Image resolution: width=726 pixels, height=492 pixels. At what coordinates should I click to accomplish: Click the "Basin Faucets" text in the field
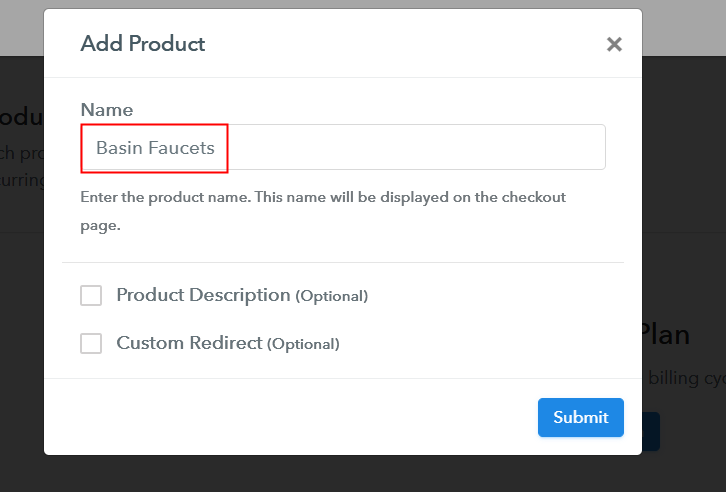155,148
